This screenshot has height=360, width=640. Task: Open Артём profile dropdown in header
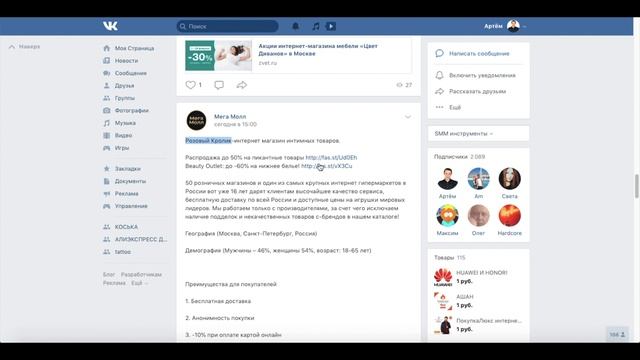(x=505, y=26)
